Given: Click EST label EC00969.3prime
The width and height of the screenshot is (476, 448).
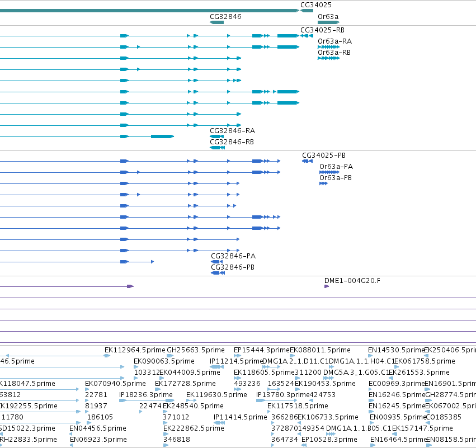Looking at the screenshot, I should (397, 384).
